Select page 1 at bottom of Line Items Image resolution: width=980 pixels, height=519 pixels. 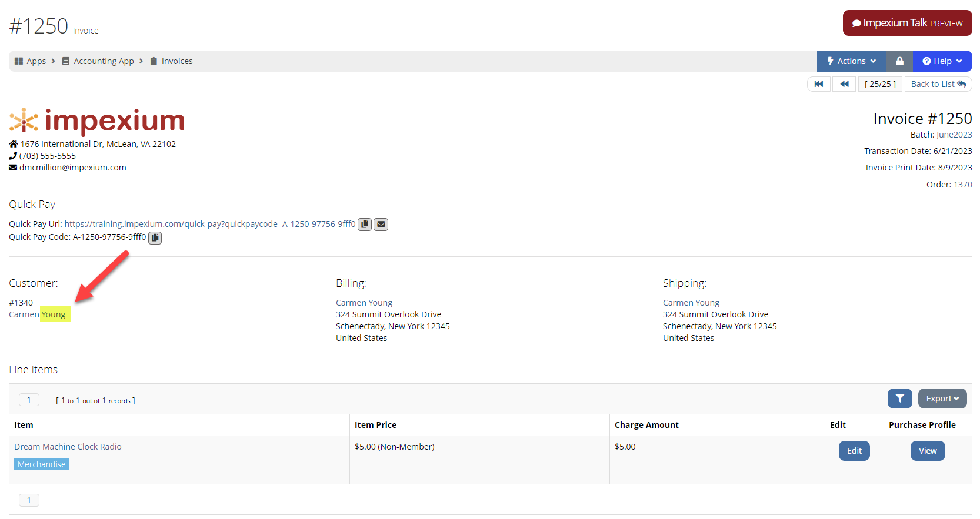coord(29,500)
